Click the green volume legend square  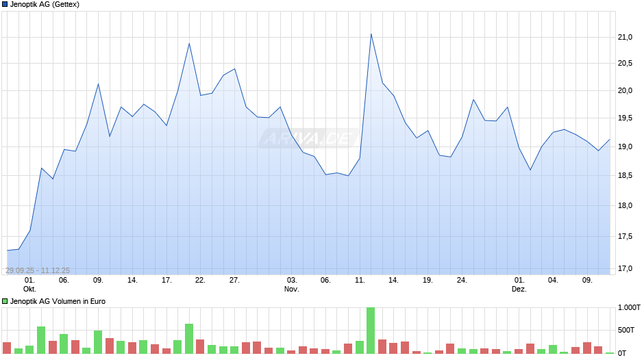click(x=5, y=301)
